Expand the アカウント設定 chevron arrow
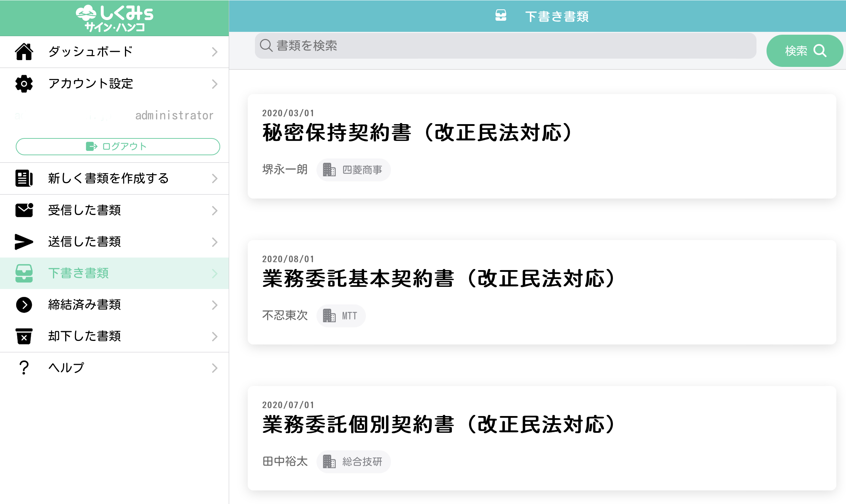This screenshot has height=504, width=846. point(214,84)
